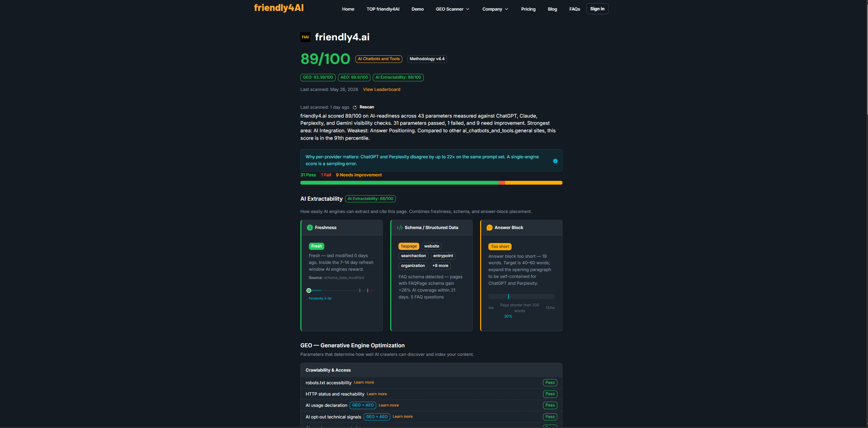
Task: Click the Sign in button
Action: click(x=597, y=9)
